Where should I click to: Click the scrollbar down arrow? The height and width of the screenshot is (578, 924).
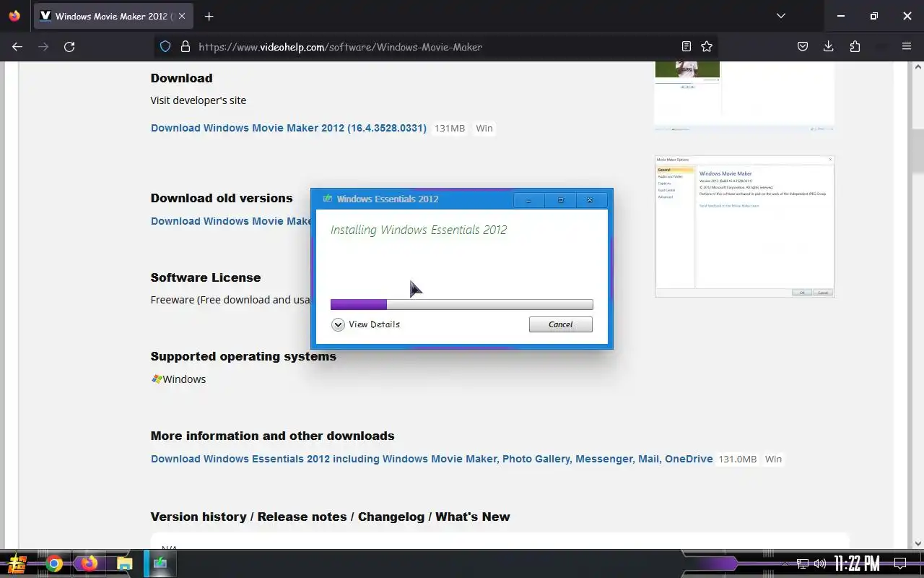pos(918,543)
